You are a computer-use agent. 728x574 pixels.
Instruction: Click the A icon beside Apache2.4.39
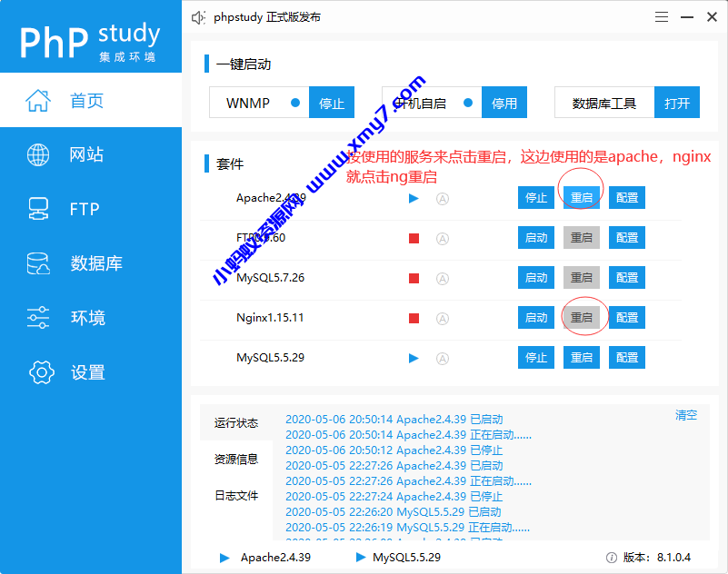click(443, 197)
